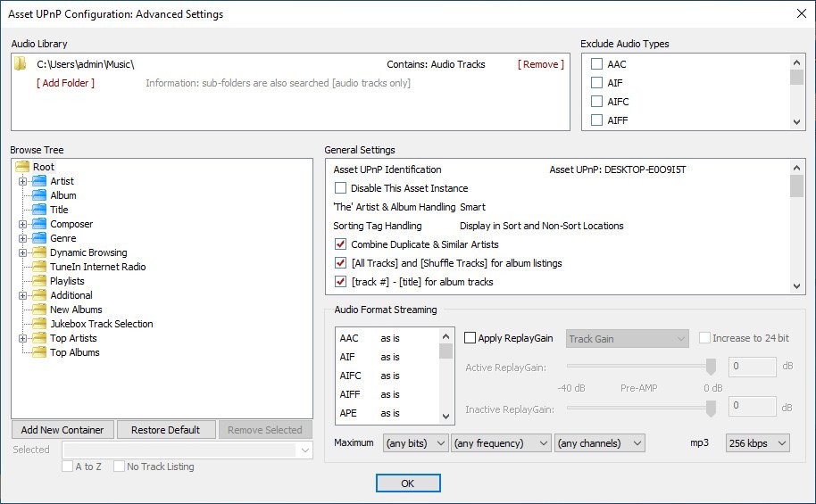This screenshot has height=504, width=816.
Task: Click the blue Artist folder icon
Action: [39, 181]
